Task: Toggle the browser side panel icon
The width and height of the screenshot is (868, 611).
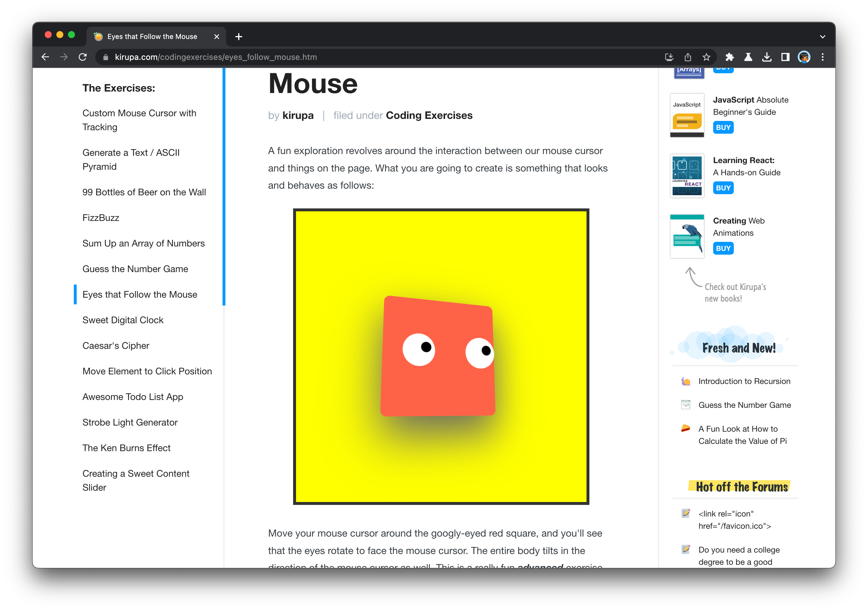Action: coord(785,57)
